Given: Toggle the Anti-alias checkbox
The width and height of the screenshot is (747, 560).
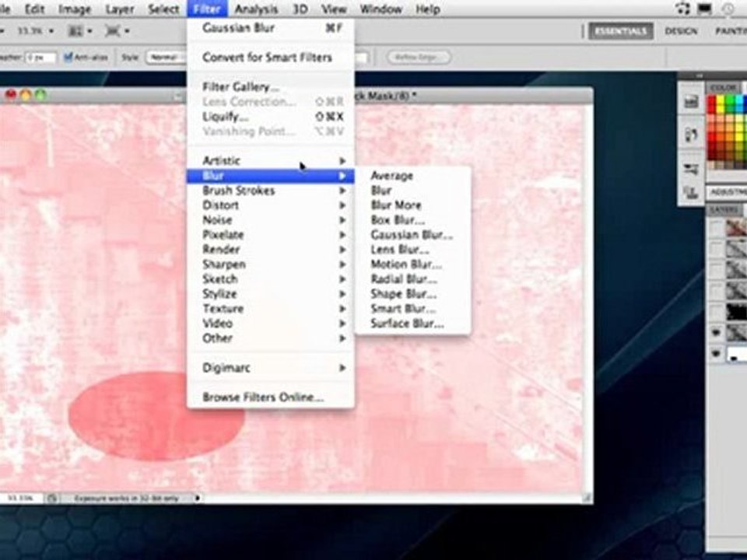Looking at the screenshot, I should click(68, 57).
